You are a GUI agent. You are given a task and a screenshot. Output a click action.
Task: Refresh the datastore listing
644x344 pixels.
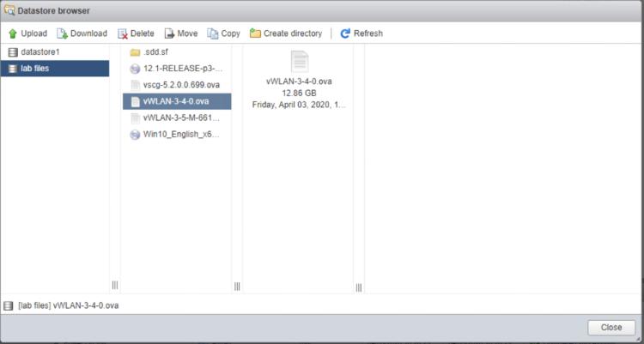[361, 33]
